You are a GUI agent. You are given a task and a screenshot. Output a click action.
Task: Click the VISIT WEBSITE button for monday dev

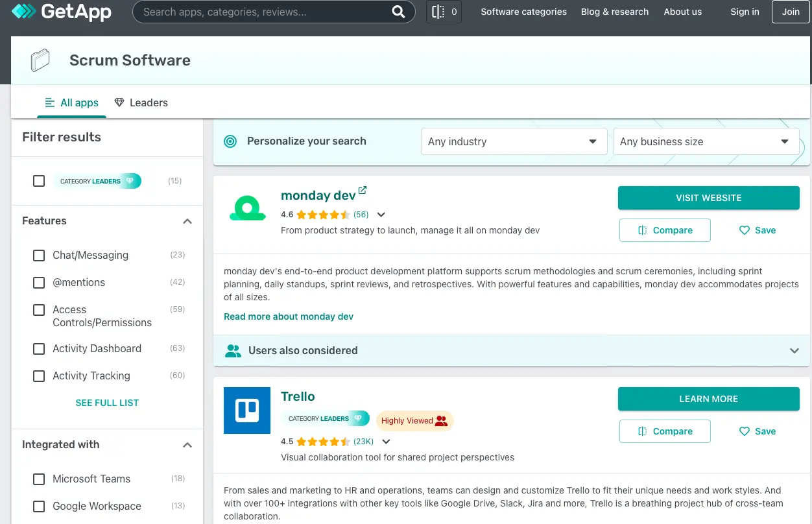[708, 198]
